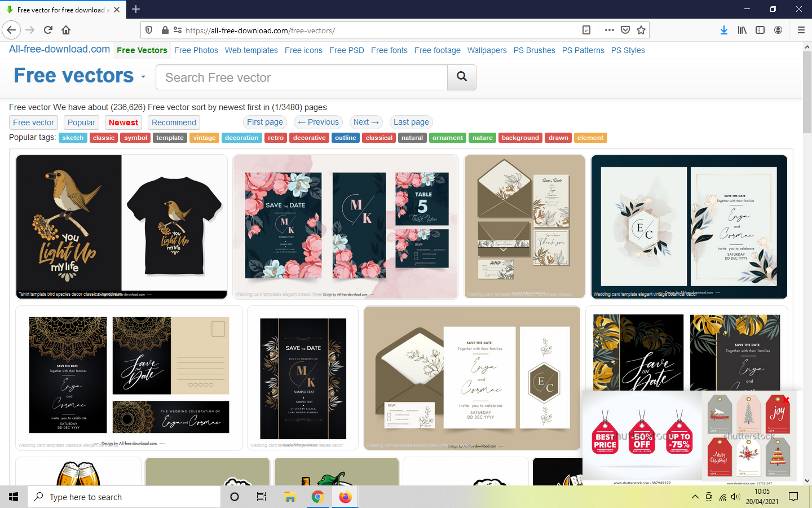The width and height of the screenshot is (812, 508).
Task: Open the notification center icon
Action: (x=793, y=497)
